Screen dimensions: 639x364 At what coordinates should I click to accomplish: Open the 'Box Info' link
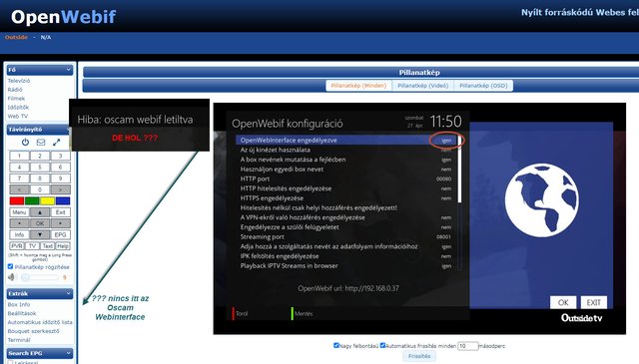point(19,304)
